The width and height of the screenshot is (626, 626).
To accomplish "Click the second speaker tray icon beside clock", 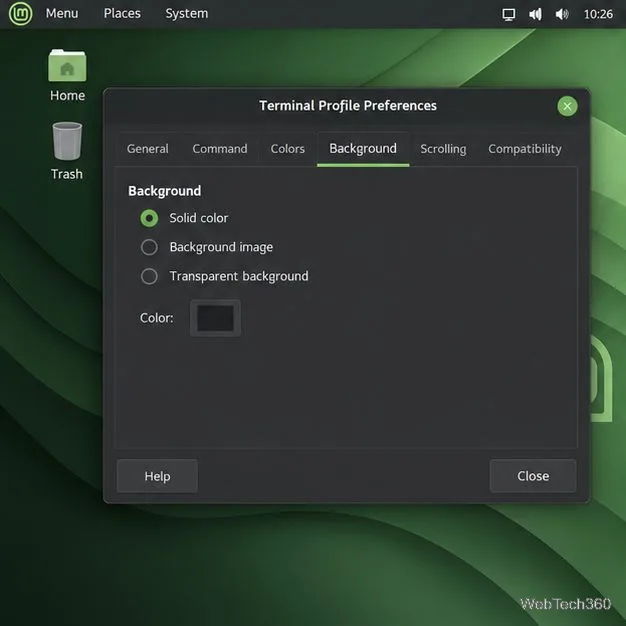I will (562, 14).
